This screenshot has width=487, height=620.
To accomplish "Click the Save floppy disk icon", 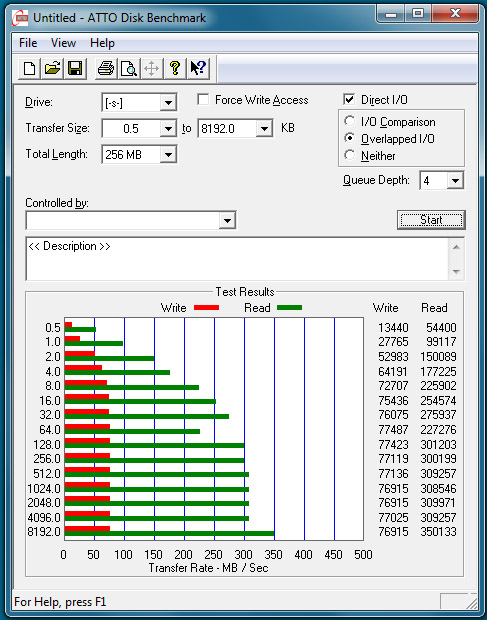I will click(75, 69).
